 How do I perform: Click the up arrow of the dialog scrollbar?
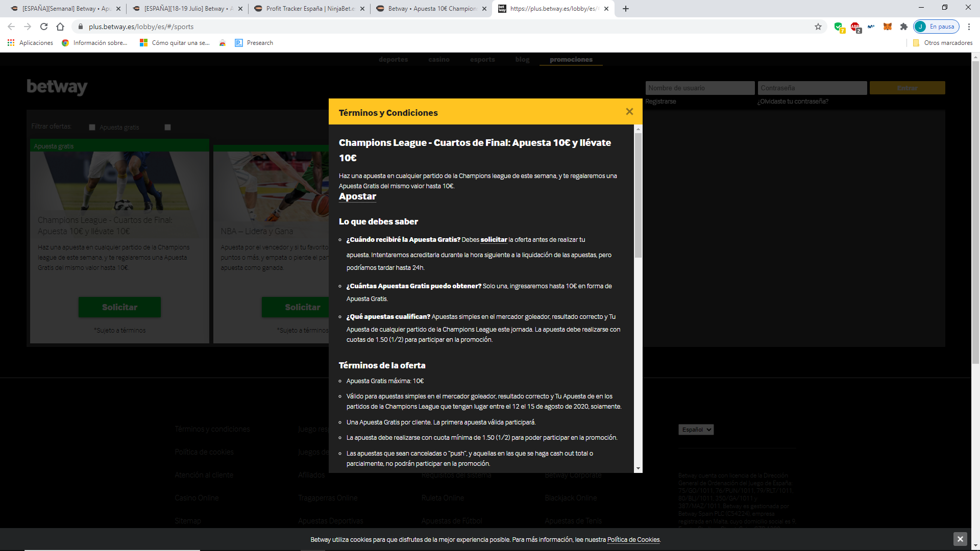click(638, 129)
